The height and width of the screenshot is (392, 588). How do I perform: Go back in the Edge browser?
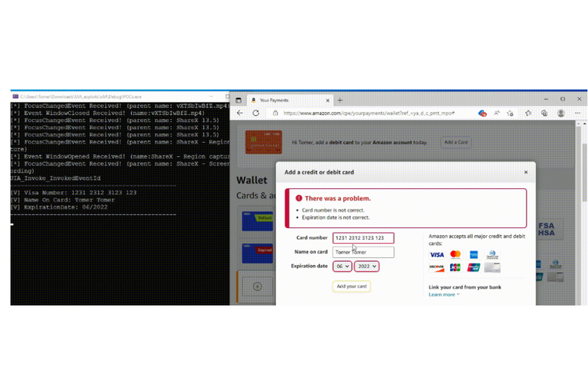[x=240, y=113]
